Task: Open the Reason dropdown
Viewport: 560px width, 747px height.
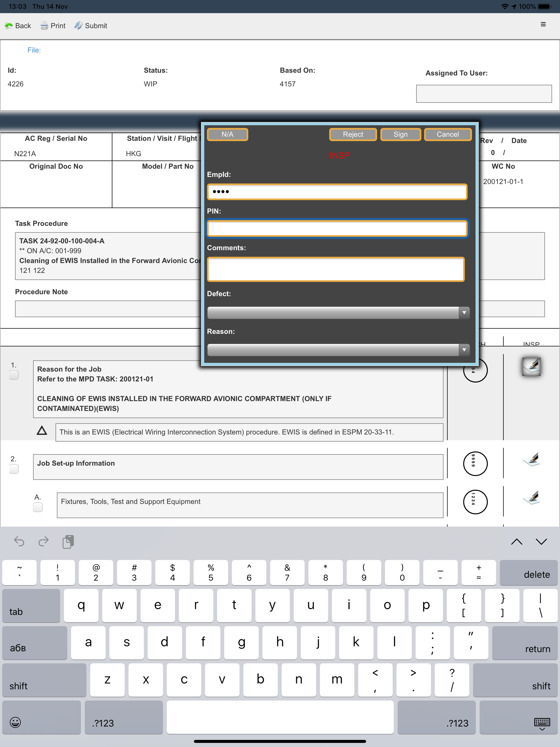Action: pyautogui.click(x=338, y=350)
